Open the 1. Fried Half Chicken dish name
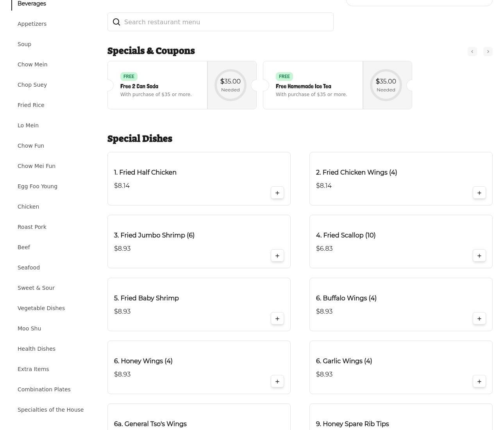This screenshot has width=504, height=430. (145, 172)
